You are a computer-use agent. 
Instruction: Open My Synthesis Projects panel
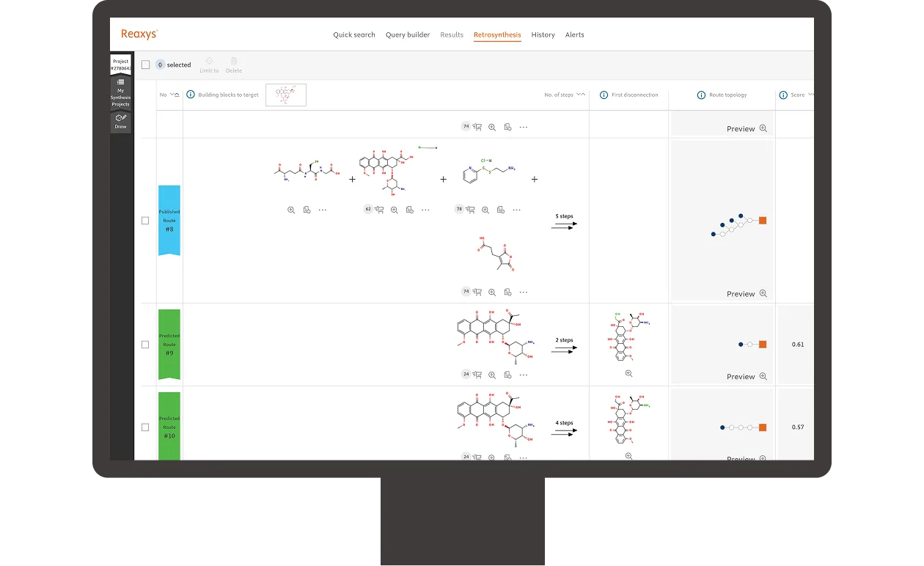coord(120,95)
